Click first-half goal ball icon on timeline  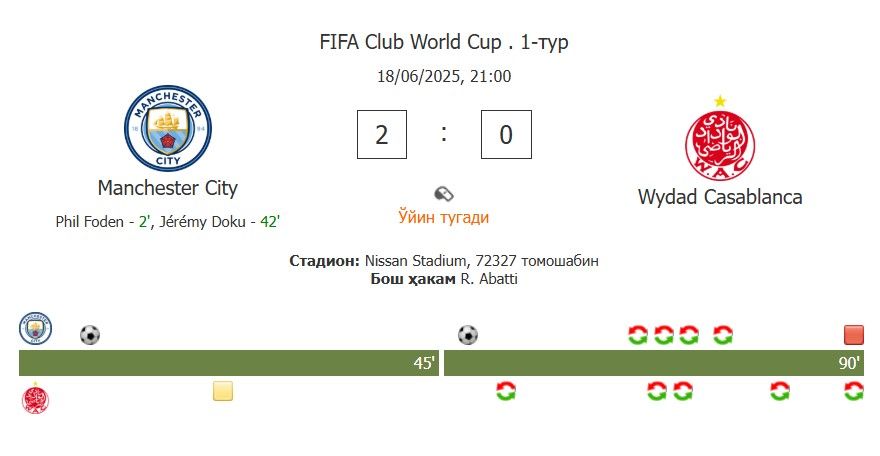[x=90, y=335]
